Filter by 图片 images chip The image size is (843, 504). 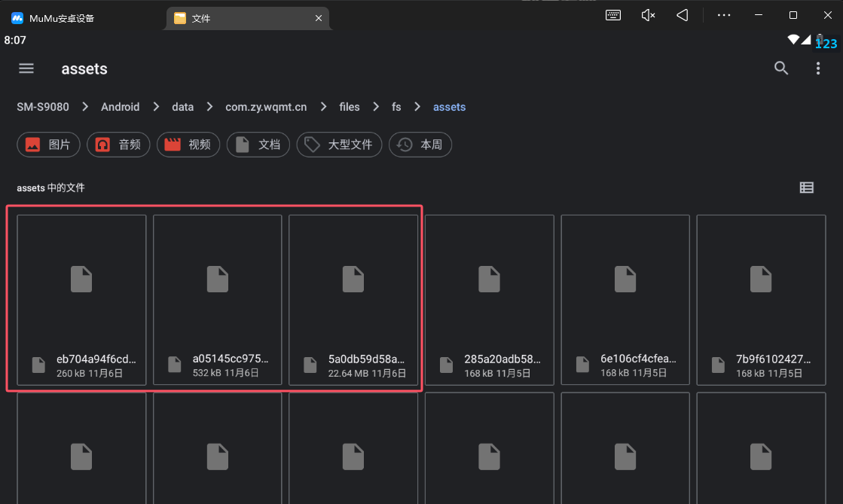[48, 145]
